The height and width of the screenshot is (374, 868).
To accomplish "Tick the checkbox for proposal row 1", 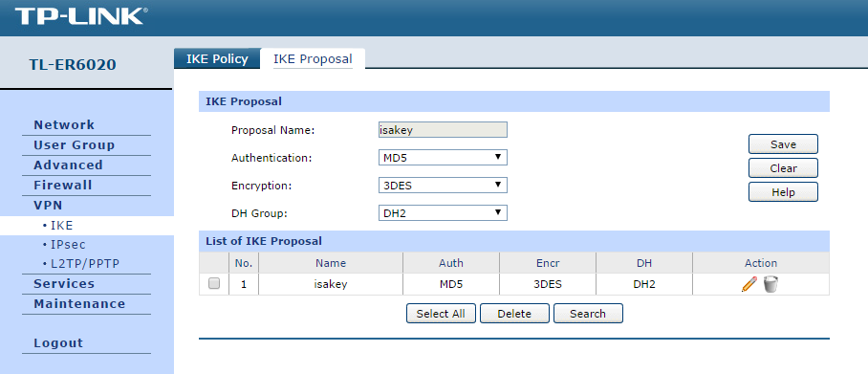I will 214,284.
